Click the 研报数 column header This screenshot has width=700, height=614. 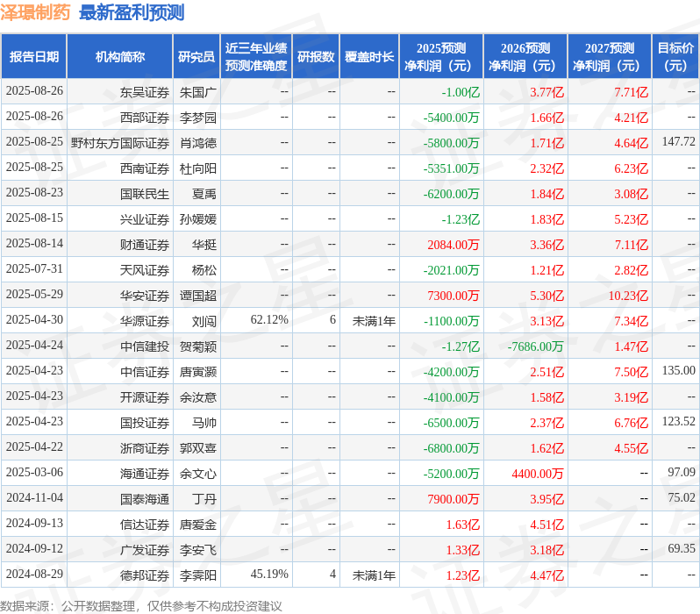tap(316, 57)
